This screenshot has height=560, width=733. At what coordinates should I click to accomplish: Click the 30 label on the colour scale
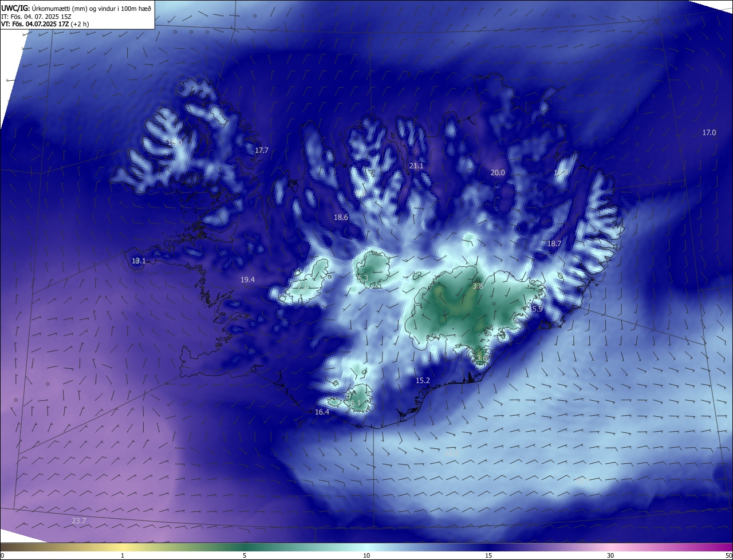610,555
